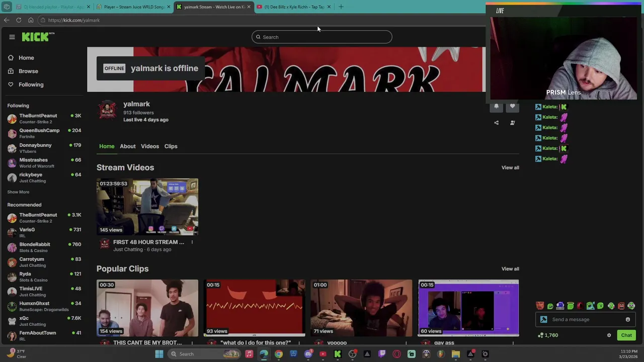
Task: Click the browser home button
Action: (31, 20)
